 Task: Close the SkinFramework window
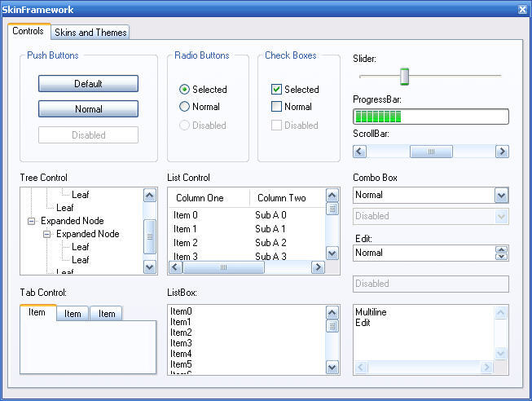point(522,10)
